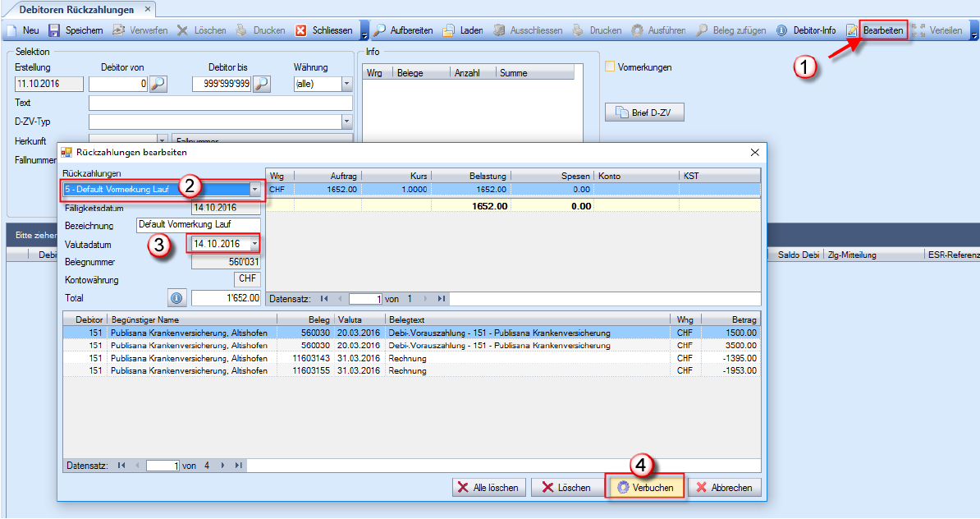The width and height of the screenshot is (980, 519).
Task: Click the Debitor von lookup magnifier
Action: point(158,84)
